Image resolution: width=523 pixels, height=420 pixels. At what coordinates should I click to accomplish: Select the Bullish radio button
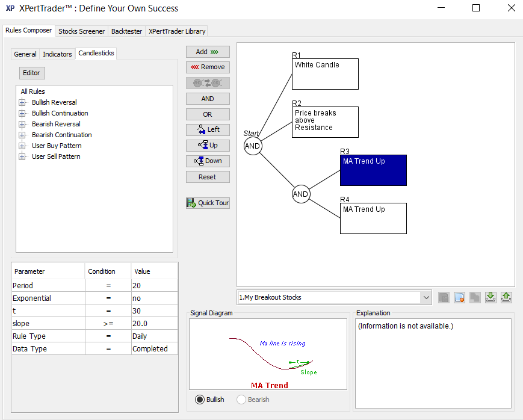[200, 400]
